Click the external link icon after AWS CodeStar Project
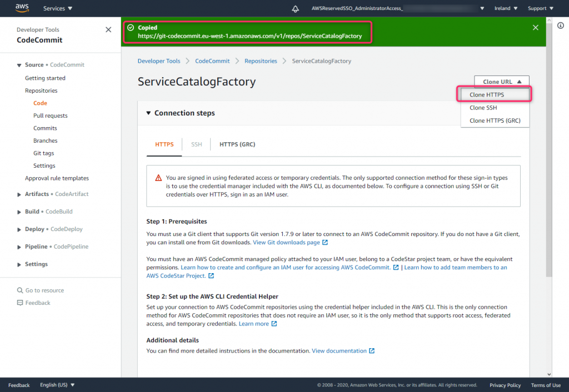Viewport: 569px width, 392px height. 211,275
